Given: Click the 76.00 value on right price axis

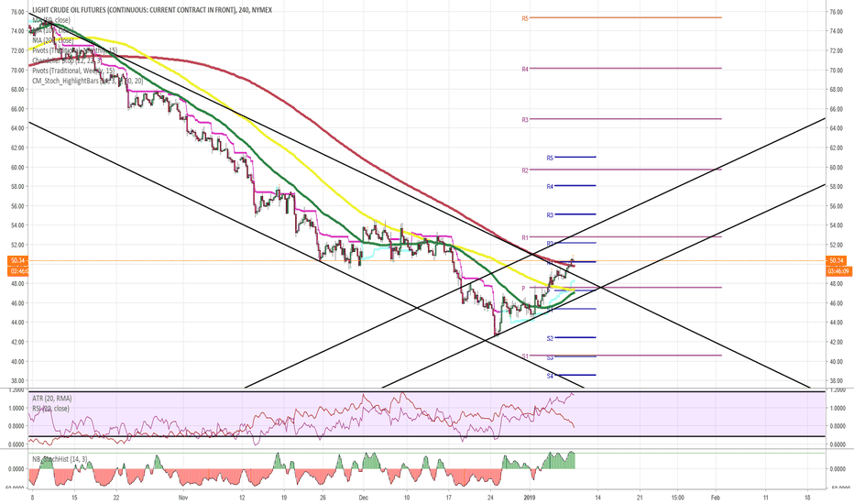Looking at the screenshot, I should tap(836, 12).
